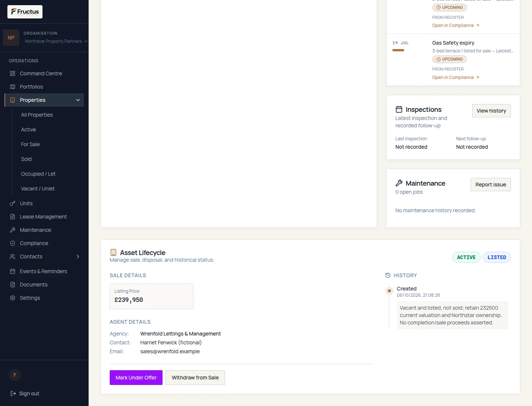
Task: Click the History clock icon
Action: [x=388, y=275]
